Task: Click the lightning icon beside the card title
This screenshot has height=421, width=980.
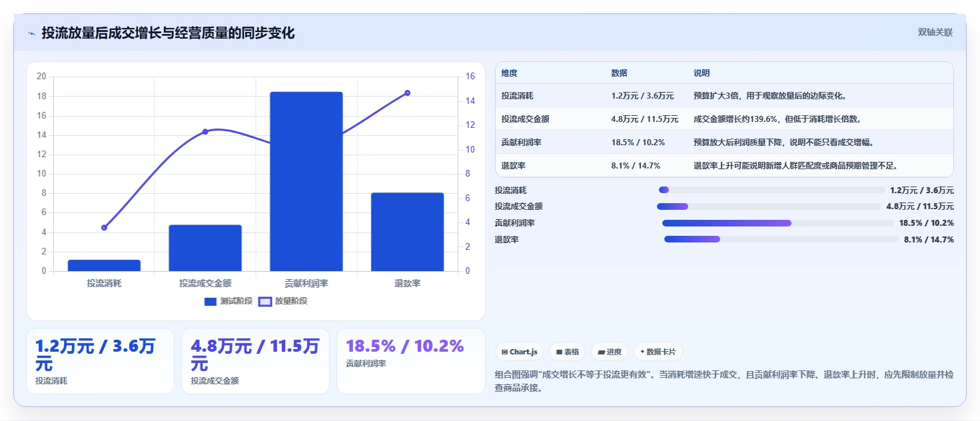Action: (31, 33)
